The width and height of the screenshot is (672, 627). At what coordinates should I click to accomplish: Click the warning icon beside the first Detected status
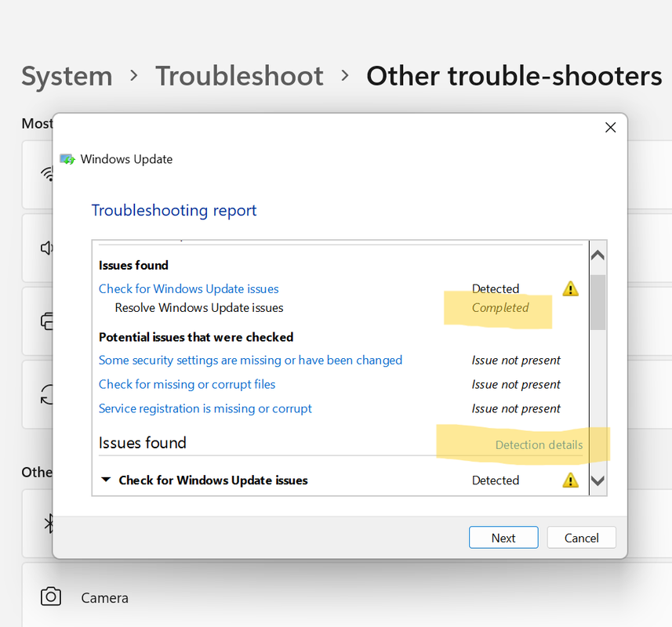[570, 288]
